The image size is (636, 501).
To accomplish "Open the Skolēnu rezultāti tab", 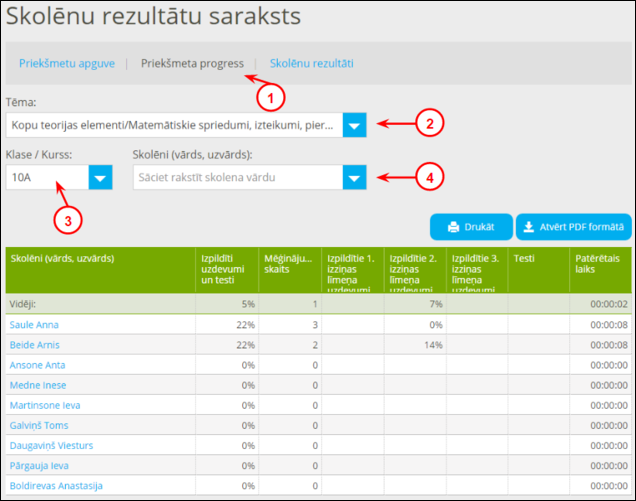I will [312, 64].
